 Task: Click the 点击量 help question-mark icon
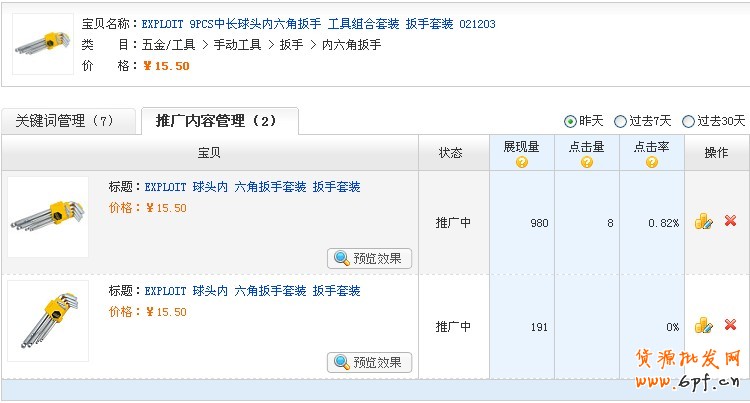pos(586,162)
